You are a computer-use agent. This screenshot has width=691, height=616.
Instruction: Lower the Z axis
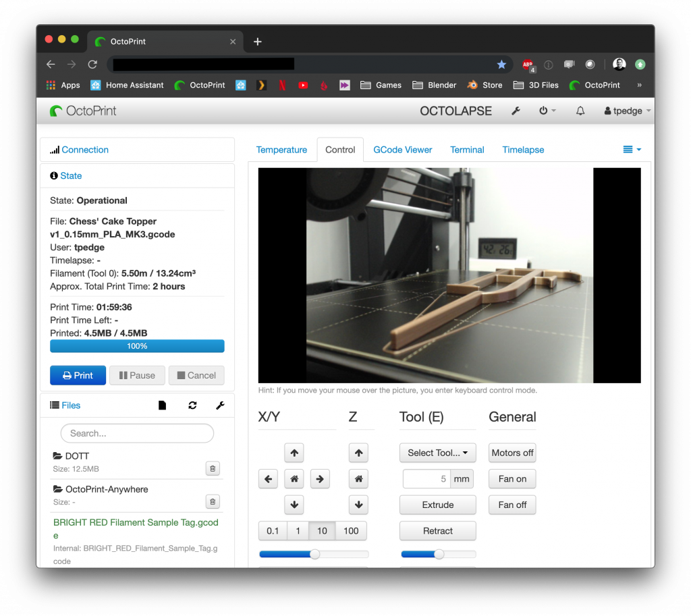pos(359,505)
